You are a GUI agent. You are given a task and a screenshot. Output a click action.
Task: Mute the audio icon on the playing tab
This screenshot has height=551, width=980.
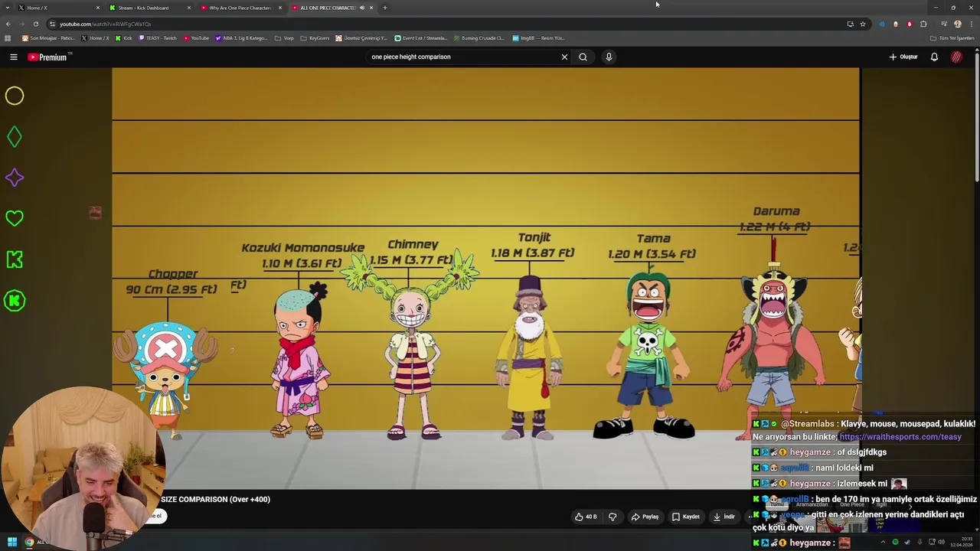(x=362, y=8)
